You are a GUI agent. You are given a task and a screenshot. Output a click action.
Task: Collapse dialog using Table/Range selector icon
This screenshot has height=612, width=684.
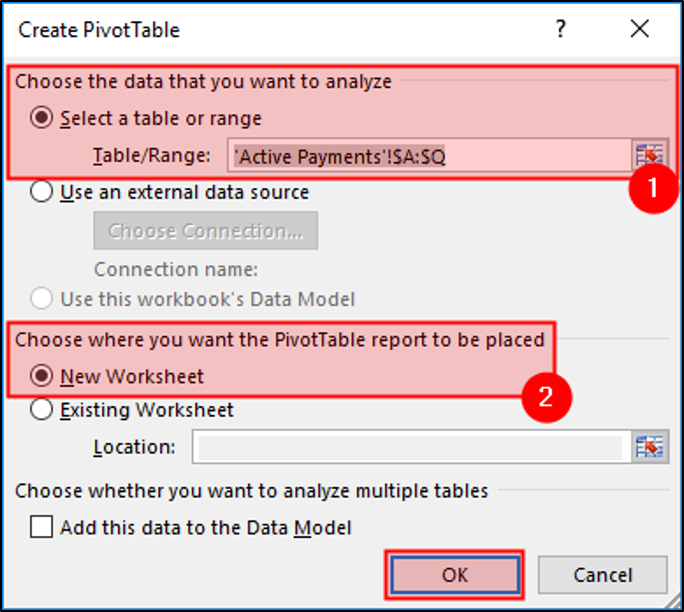tap(650, 155)
